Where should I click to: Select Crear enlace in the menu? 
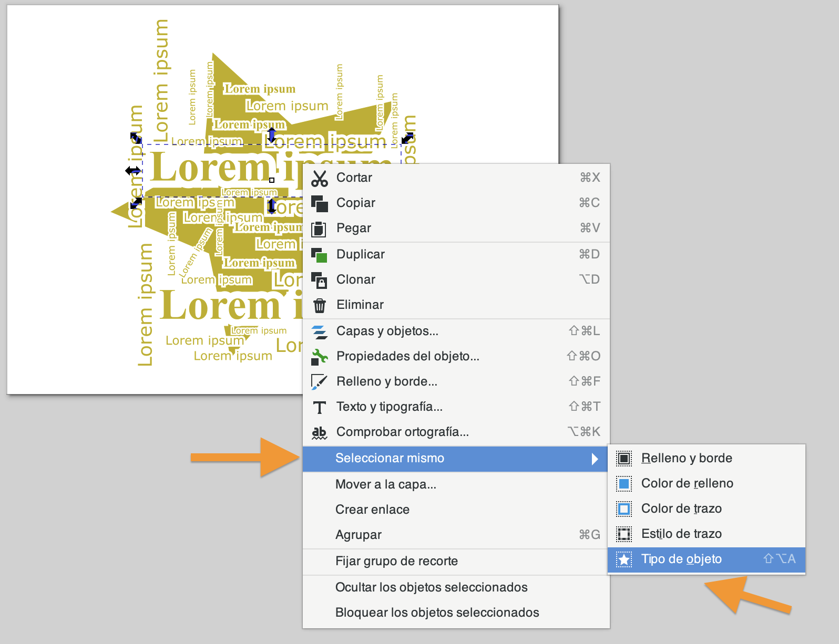click(456, 510)
